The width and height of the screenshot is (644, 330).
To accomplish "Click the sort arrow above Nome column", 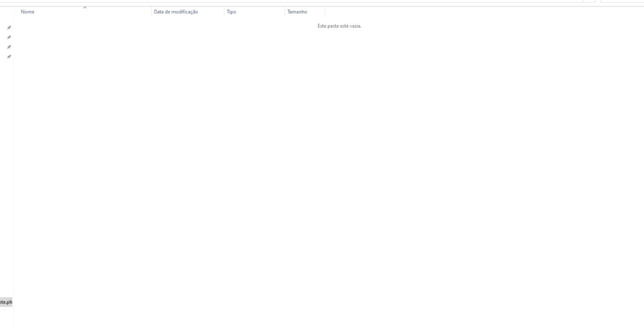I will click(85, 7).
